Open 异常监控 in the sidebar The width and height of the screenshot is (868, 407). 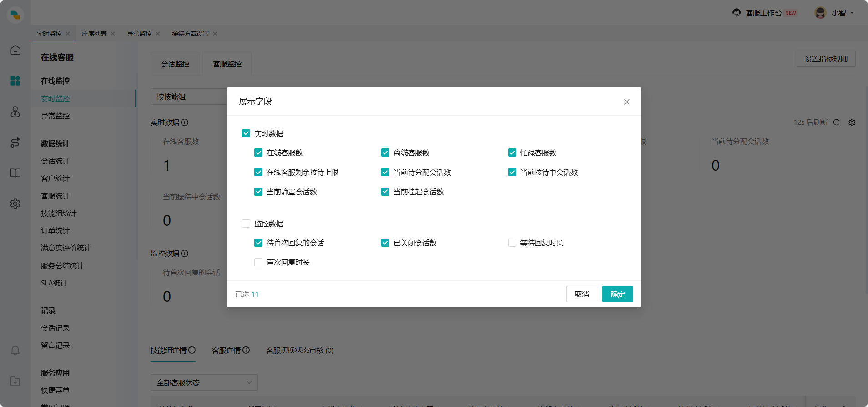point(56,116)
